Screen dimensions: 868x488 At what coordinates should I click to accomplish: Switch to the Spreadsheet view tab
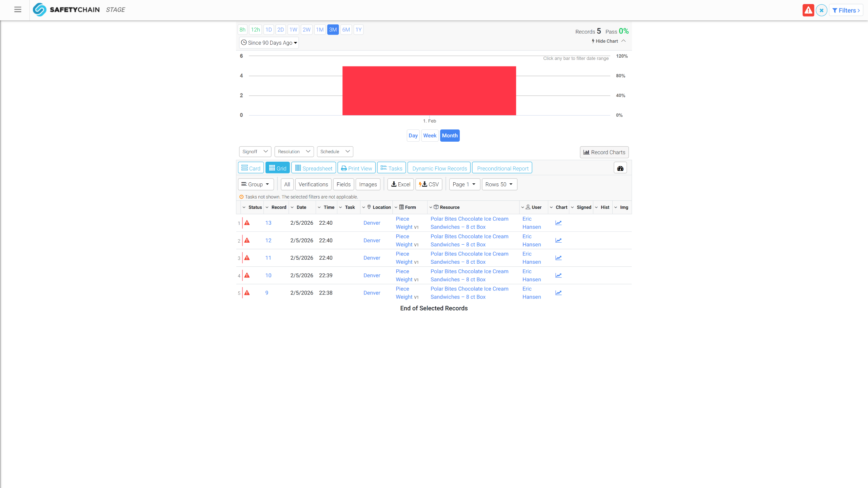point(314,168)
